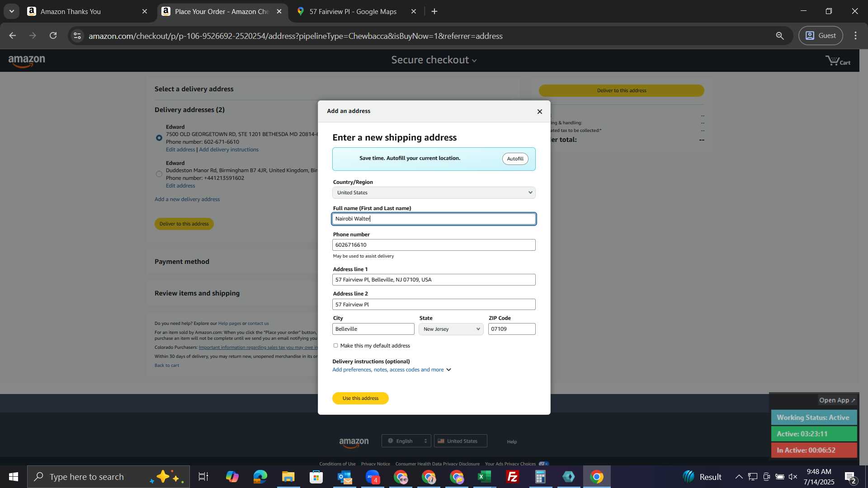Screen dimensions: 868x488
Task: Click Edit address for Bethesda address
Action: tap(180, 150)
